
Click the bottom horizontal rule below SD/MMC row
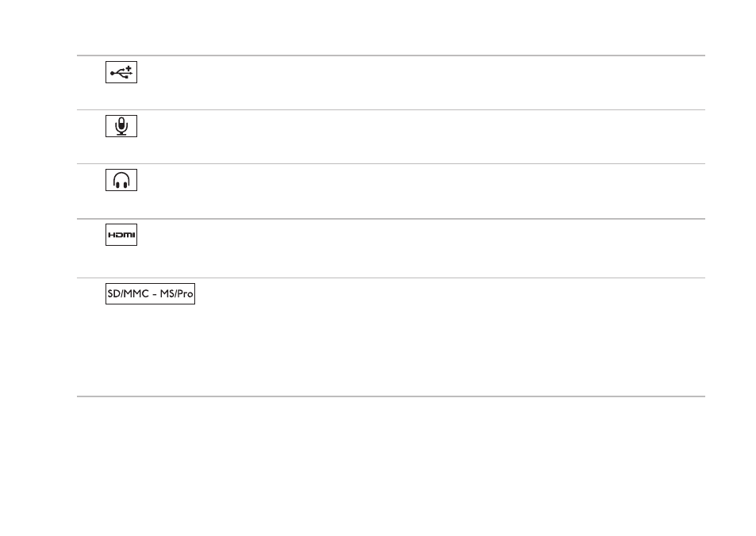[391, 396]
